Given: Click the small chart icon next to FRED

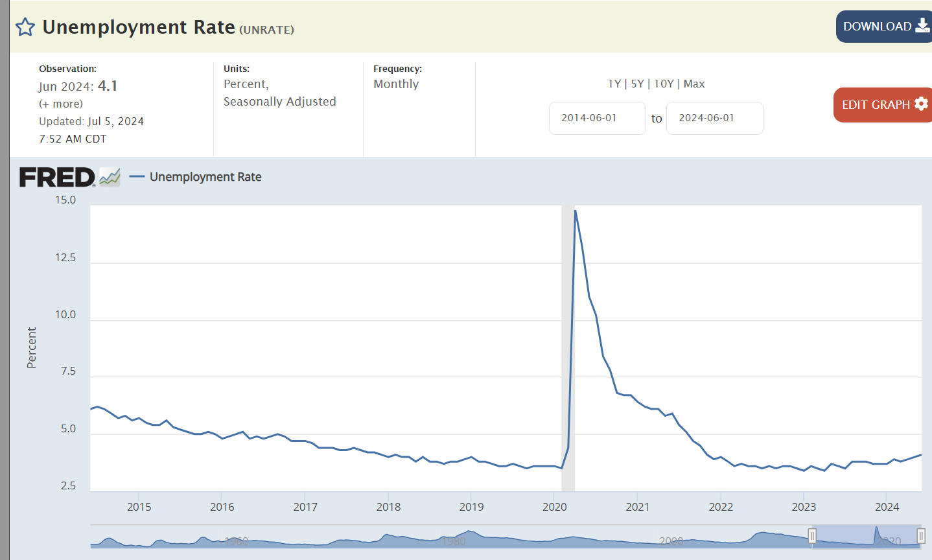Looking at the screenshot, I should [110, 177].
